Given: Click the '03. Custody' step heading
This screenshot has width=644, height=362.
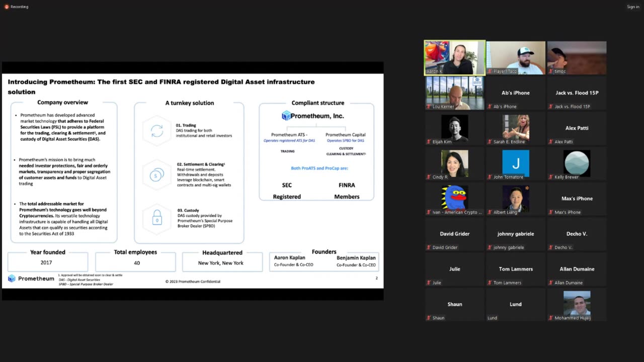Looking at the screenshot, I should [x=188, y=211].
